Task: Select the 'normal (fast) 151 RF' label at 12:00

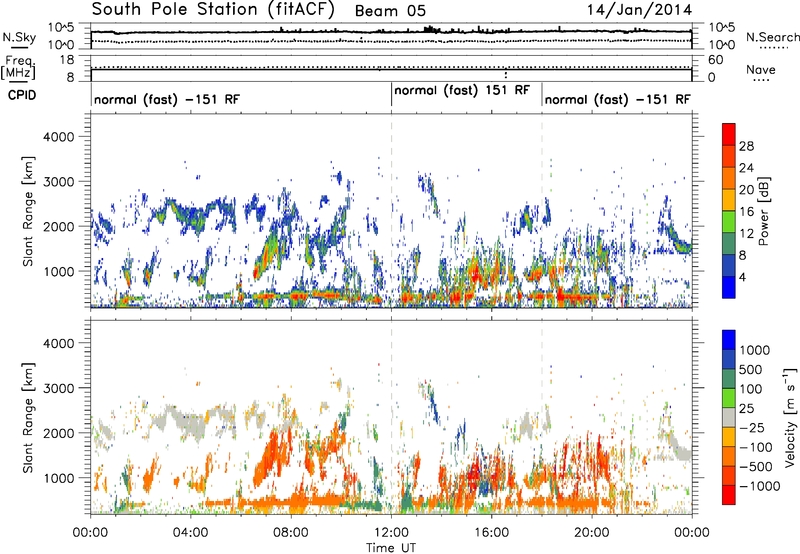Action: (x=462, y=91)
